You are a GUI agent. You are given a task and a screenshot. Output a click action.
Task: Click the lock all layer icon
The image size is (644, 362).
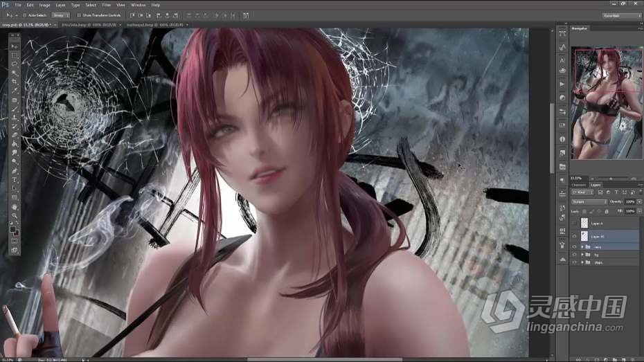click(607, 211)
